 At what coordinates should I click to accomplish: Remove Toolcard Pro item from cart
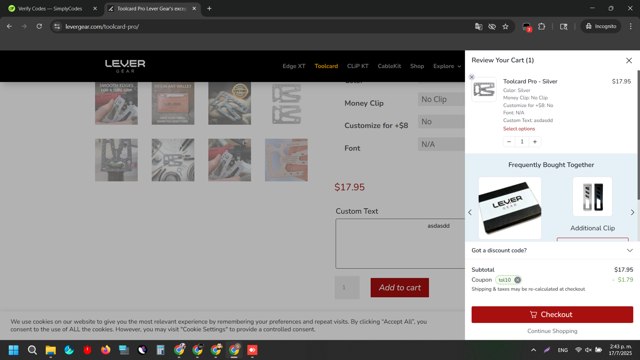coord(472,77)
